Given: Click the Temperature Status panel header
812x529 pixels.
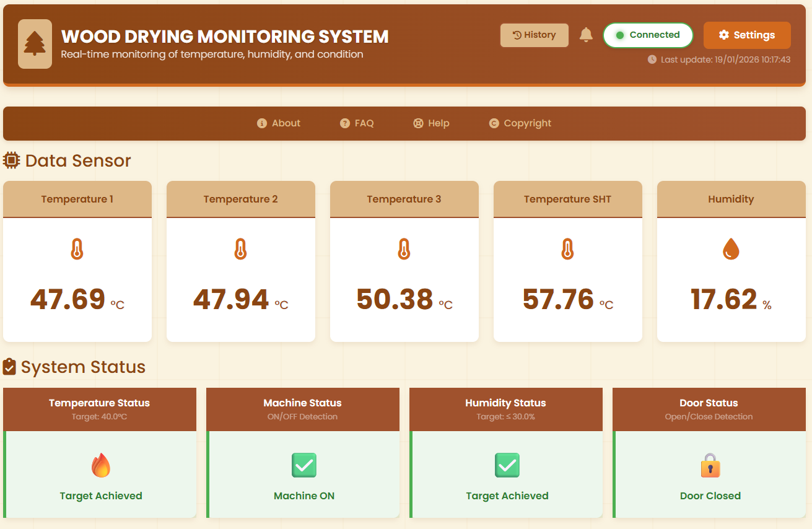Looking at the screenshot, I should pos(100,409).
